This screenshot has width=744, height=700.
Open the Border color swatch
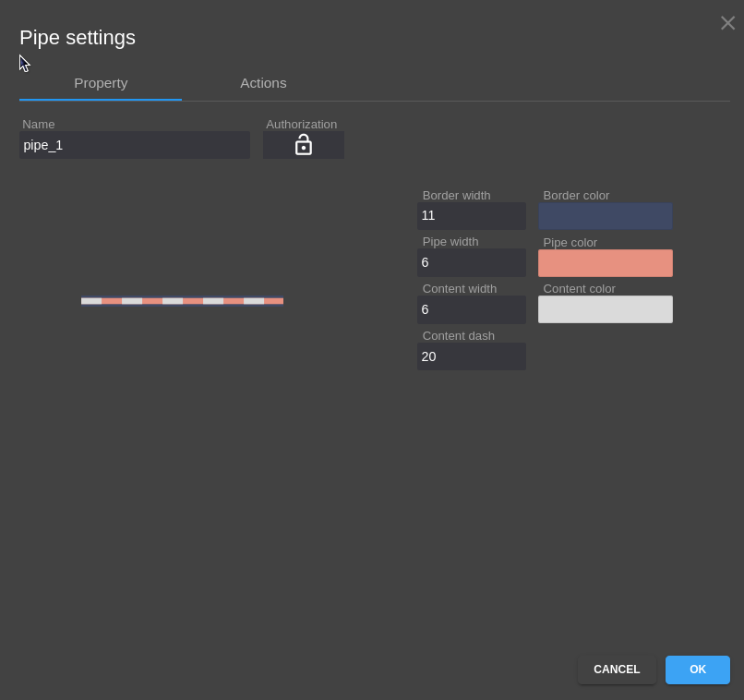[606, 216]
